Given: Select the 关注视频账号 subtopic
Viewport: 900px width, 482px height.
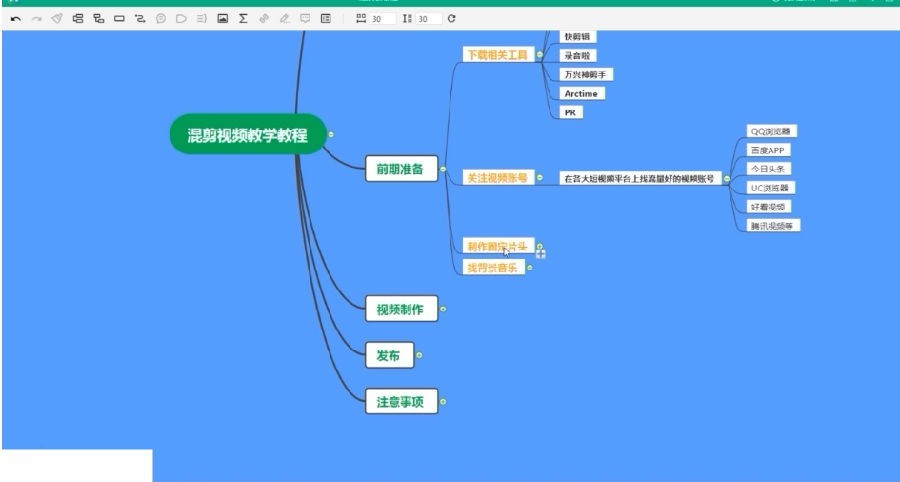Looking at the screenshot, I should 498,178.
